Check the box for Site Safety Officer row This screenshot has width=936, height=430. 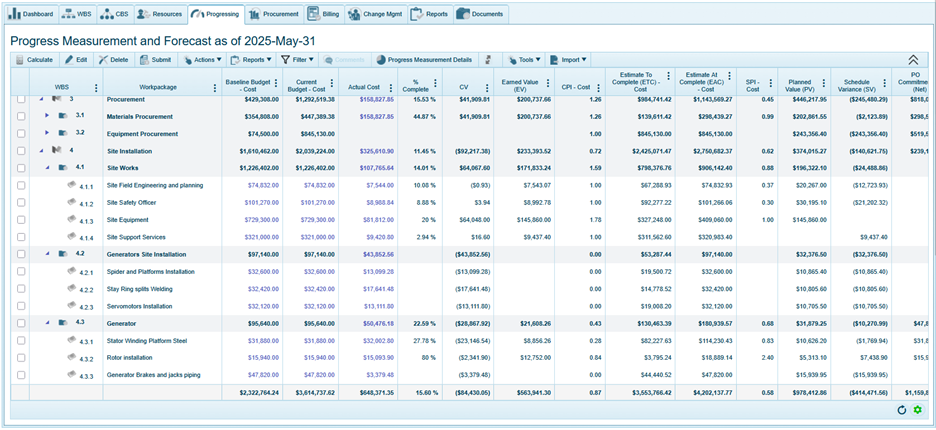[x=20, y=203]
